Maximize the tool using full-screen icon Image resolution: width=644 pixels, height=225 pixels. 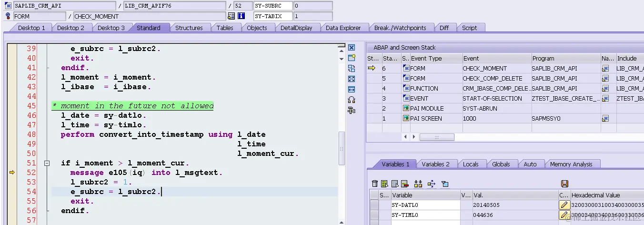pos(352,79)
